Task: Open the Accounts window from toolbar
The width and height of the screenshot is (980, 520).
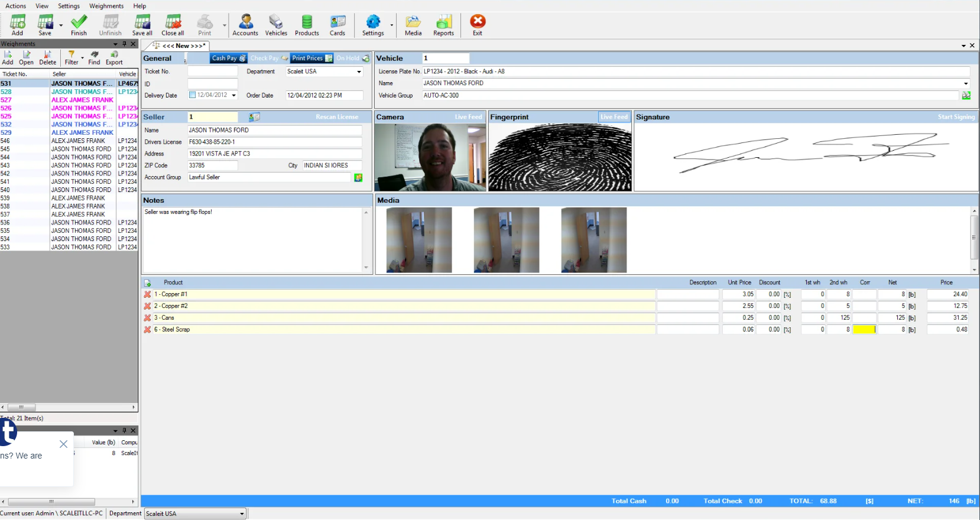Action: [x=245, y=25]
